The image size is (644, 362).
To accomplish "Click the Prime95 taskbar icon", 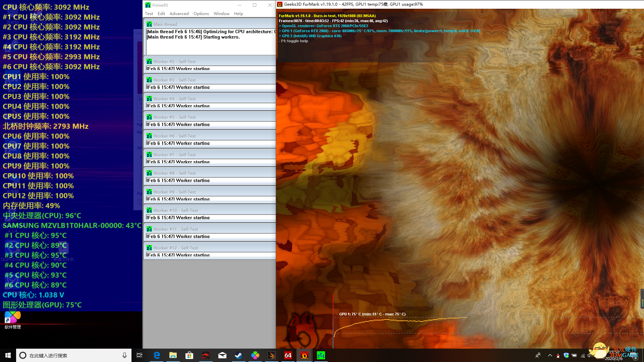I will coord(321,355).
